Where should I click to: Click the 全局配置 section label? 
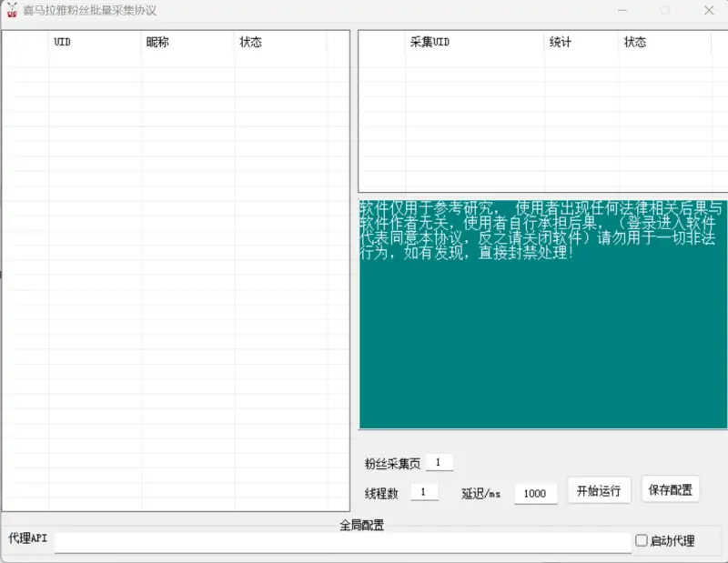tap(362, 525)
